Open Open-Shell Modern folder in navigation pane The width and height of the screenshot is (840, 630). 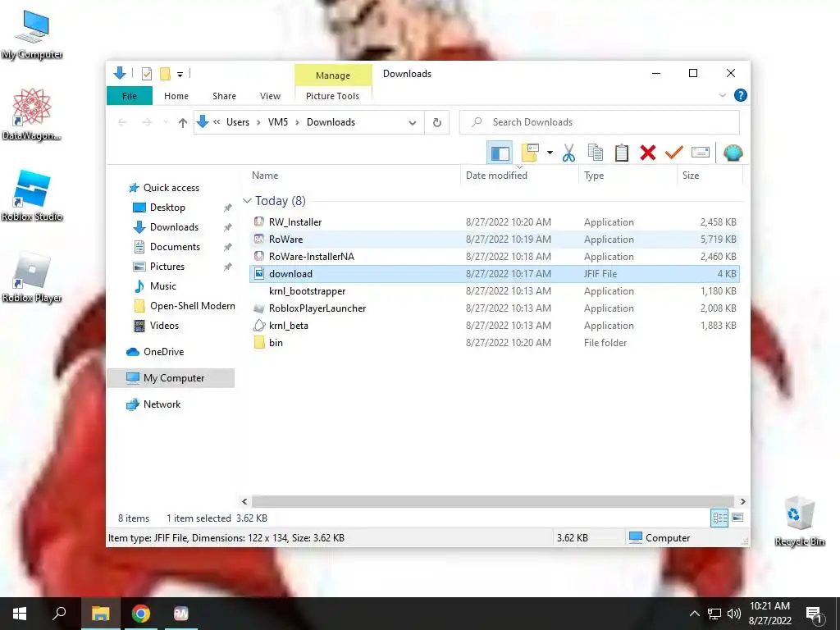pyautogui.click(x=192, y=306)
